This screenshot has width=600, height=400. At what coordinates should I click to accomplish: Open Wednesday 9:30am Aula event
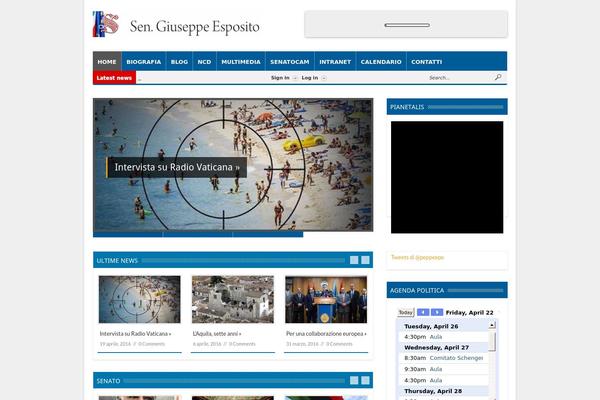[x=444, y=369]
